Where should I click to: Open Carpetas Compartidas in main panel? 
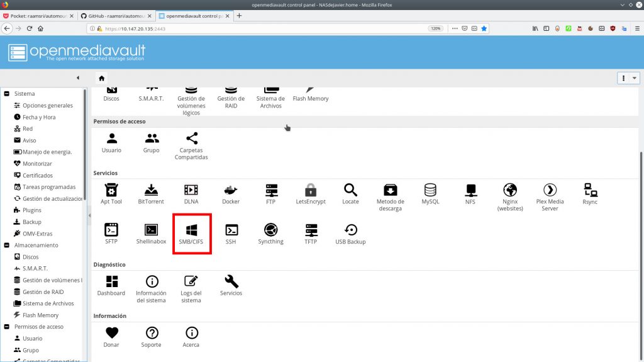(x=191, y=146)
